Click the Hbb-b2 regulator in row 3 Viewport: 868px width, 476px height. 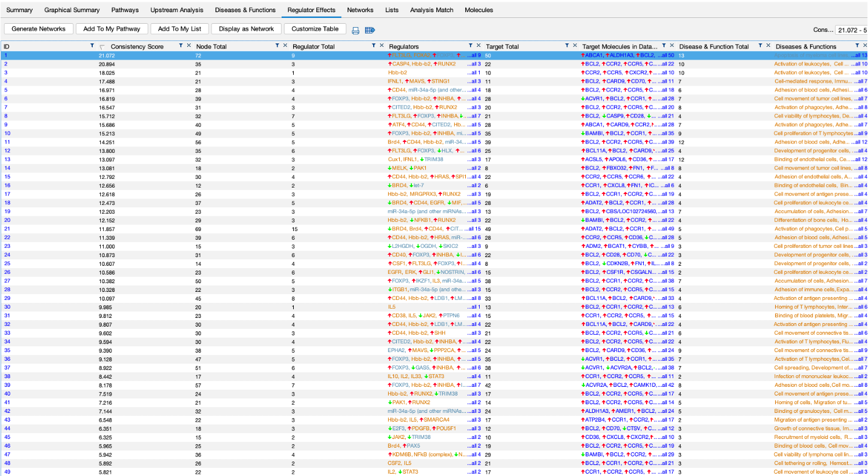point(397,73)
